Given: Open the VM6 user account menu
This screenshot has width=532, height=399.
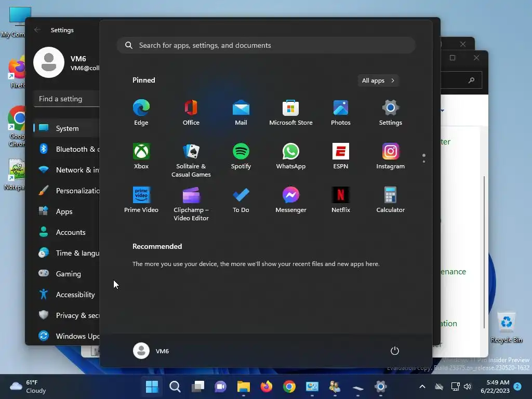Looking at the screenshot, I should 151,351.
